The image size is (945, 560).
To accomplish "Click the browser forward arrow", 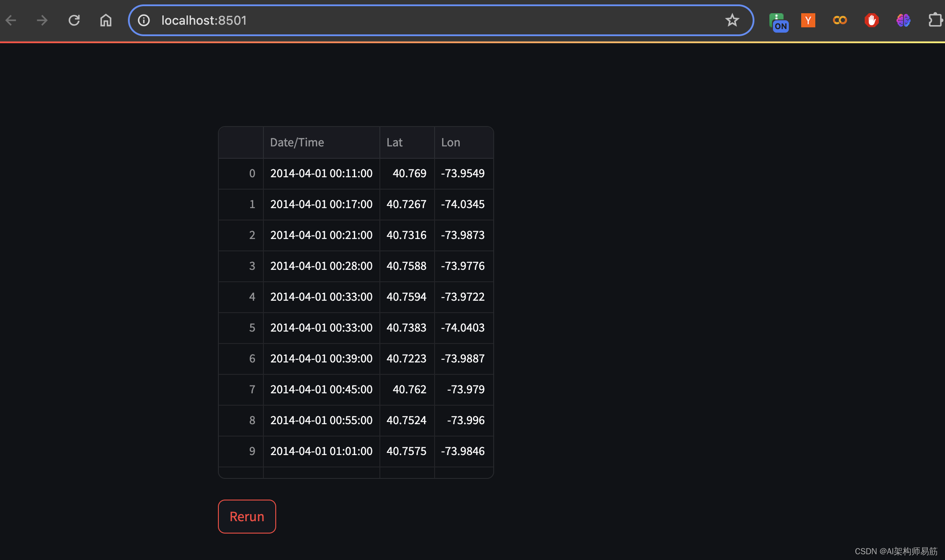I will pyautogui.click(x=42, y=20).
